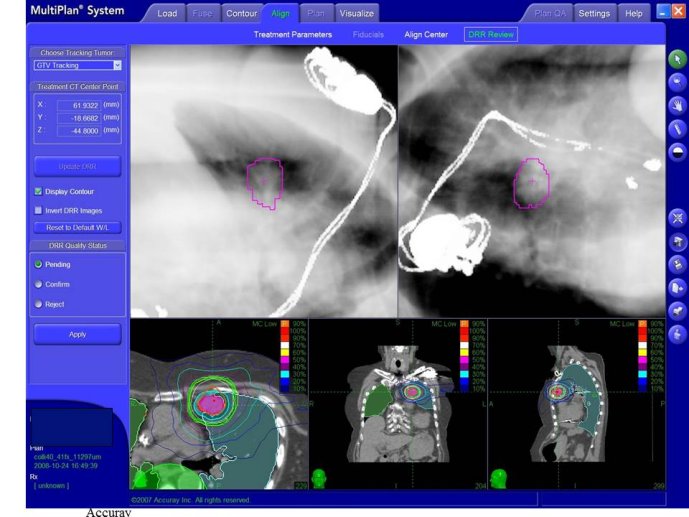Enable the Invert DRR Images checkbox
689x517 pixels.
(38, 210)
